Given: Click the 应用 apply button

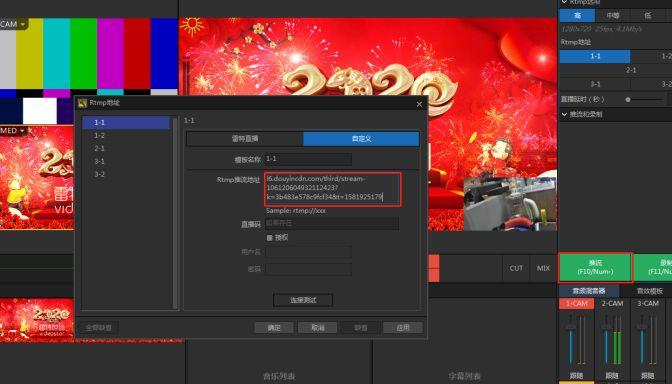Looking at the screenshot, I should pos(403,328).
